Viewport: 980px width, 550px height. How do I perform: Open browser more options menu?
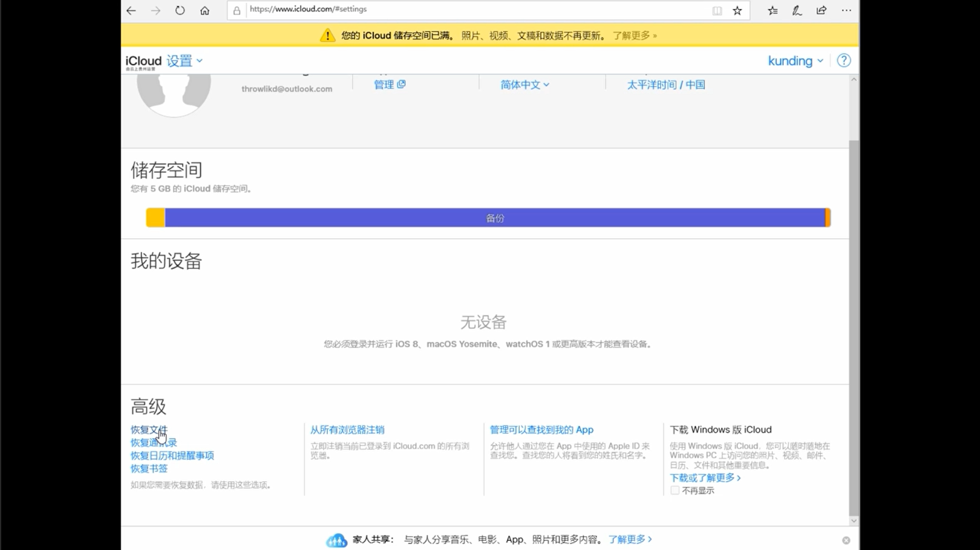point(846,10)
